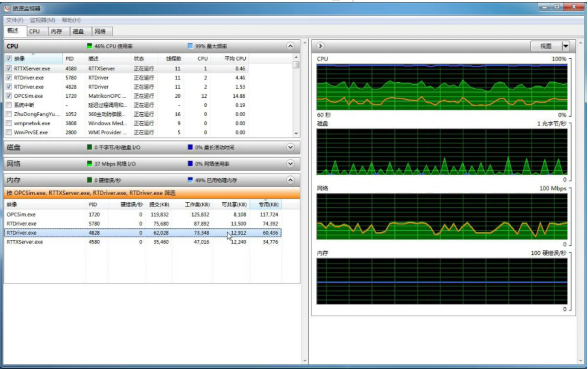
Task: Click the 14.88 average CPU value
Action: click(239, 96)
